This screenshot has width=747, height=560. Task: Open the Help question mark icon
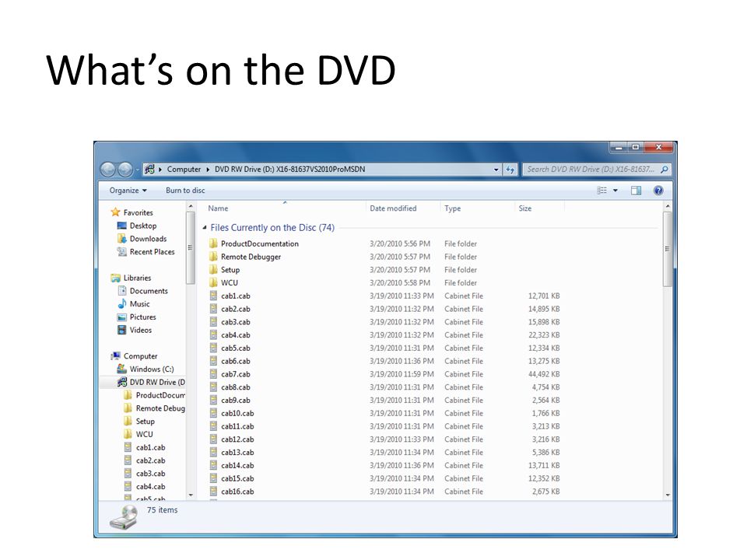tap(658, 191)
